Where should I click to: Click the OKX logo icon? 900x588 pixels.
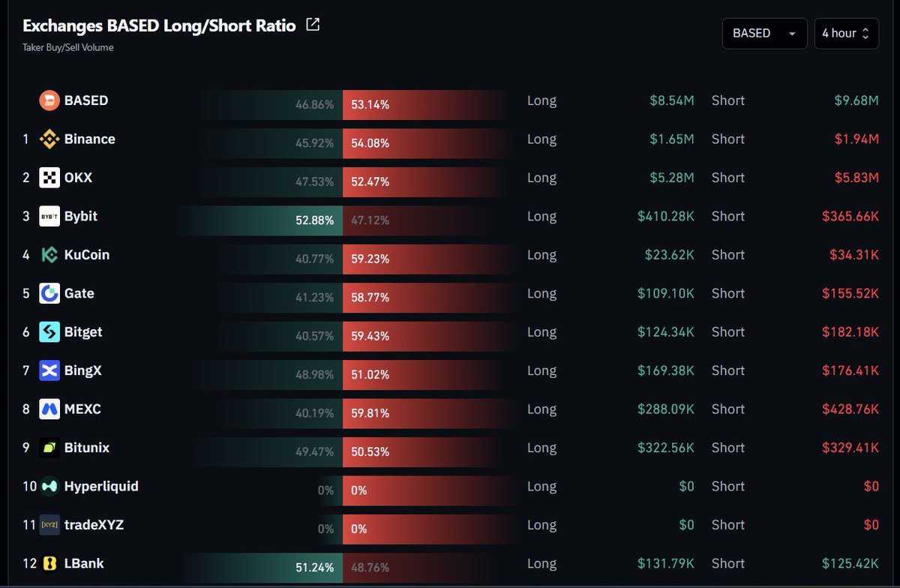[x=49, y=178]
